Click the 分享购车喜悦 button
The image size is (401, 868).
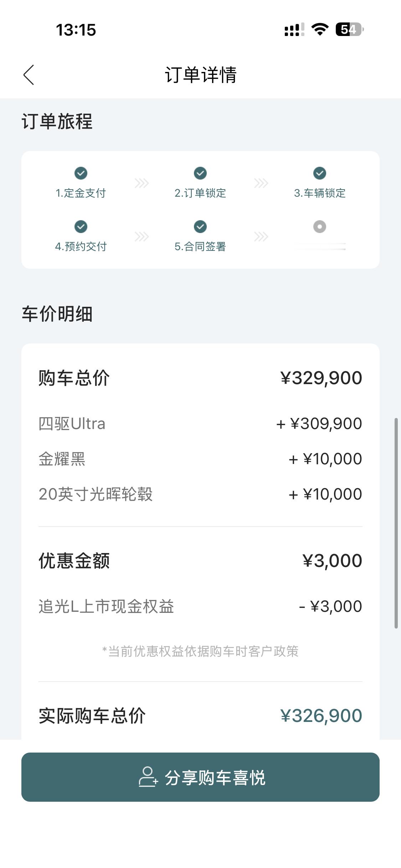click(x=200, y=777)
